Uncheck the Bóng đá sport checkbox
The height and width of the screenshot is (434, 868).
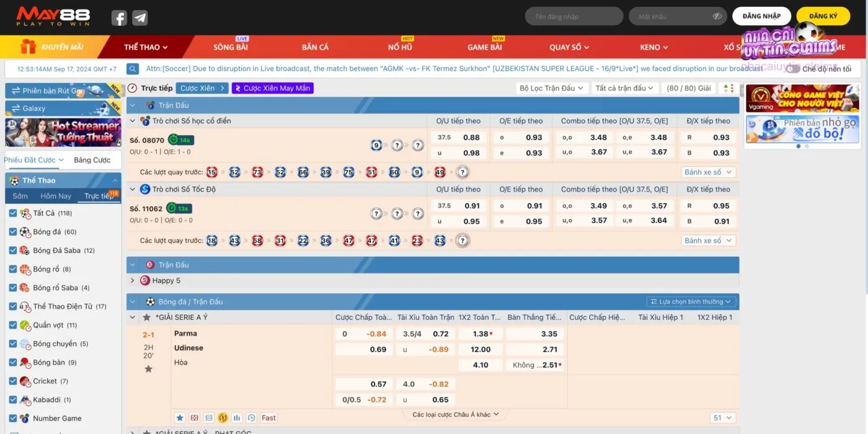[13, 232]
